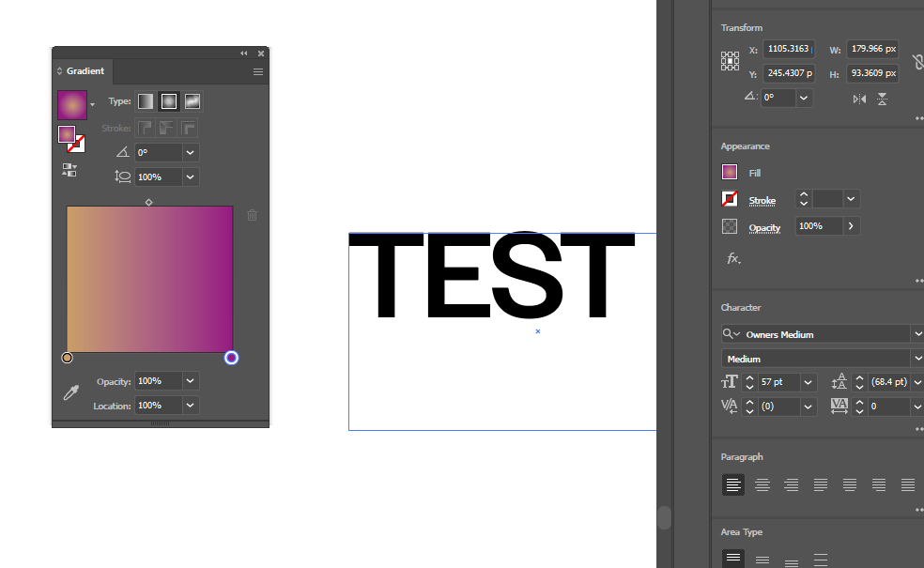
Task: Select the rightmost gradient color stop
Action: coord(230,358)
